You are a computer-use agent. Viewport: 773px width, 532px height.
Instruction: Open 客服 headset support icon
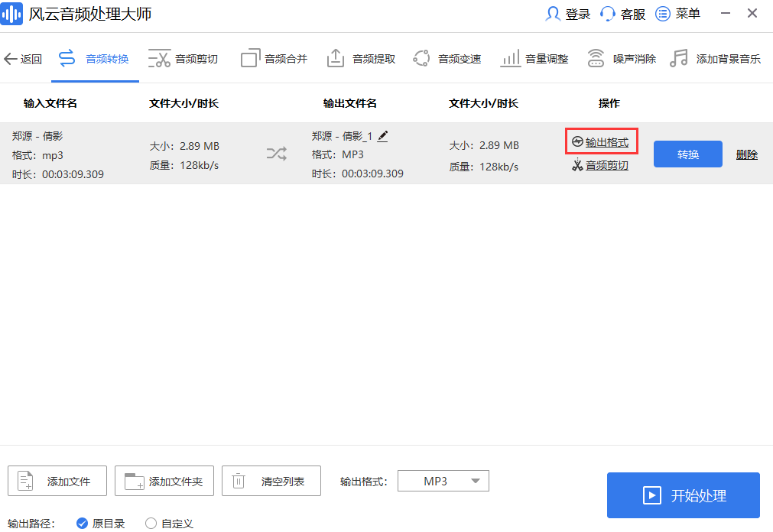(x=607, y=14)
